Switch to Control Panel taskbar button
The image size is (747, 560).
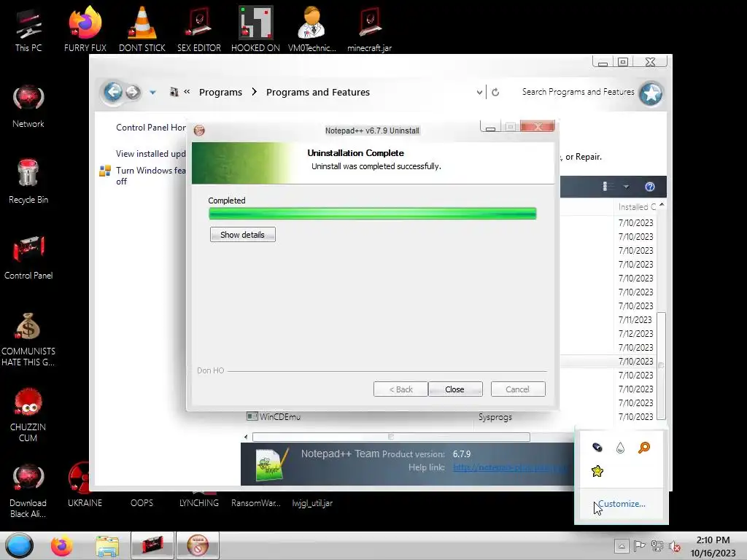pos(152,545)
